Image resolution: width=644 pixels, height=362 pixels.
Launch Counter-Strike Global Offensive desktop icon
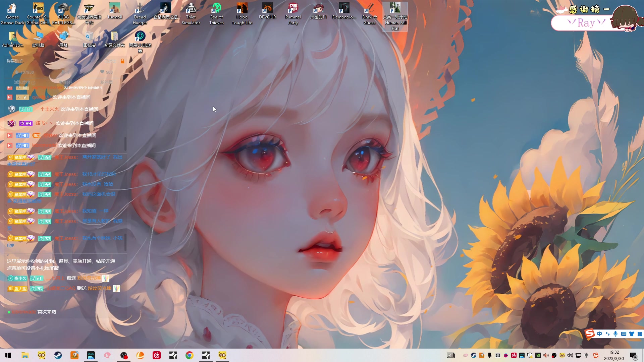click(x=38, y=14)
